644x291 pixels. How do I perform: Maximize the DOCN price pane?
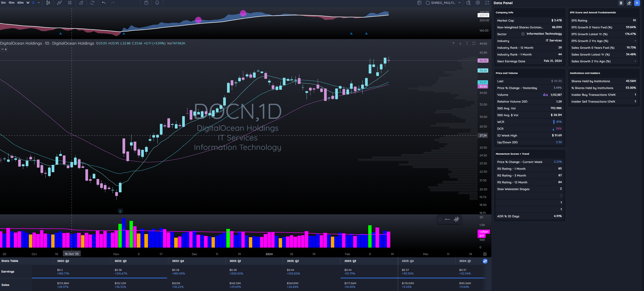473,43
